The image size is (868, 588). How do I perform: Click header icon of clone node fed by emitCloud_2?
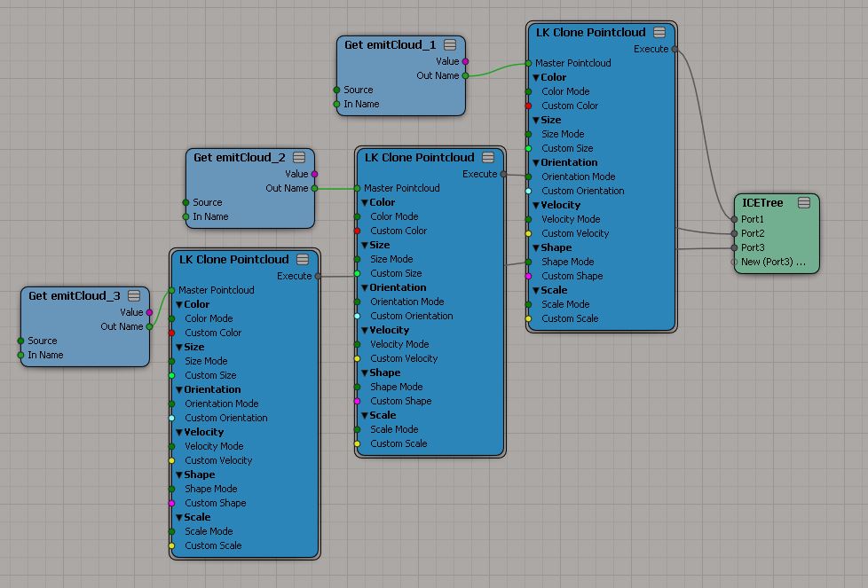488,158
